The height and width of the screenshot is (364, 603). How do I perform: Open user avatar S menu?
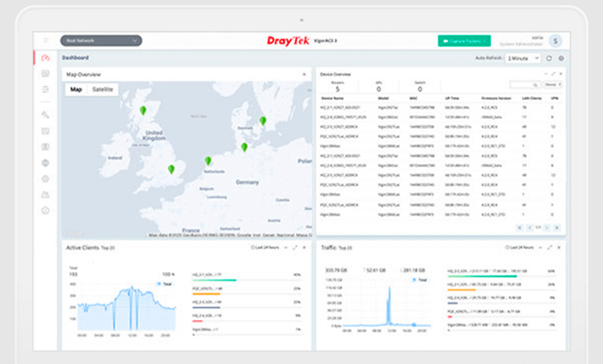(x=556, y=41)
